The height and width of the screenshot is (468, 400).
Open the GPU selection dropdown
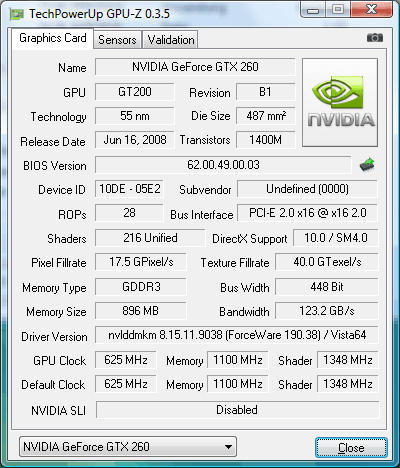click(128, 447)
